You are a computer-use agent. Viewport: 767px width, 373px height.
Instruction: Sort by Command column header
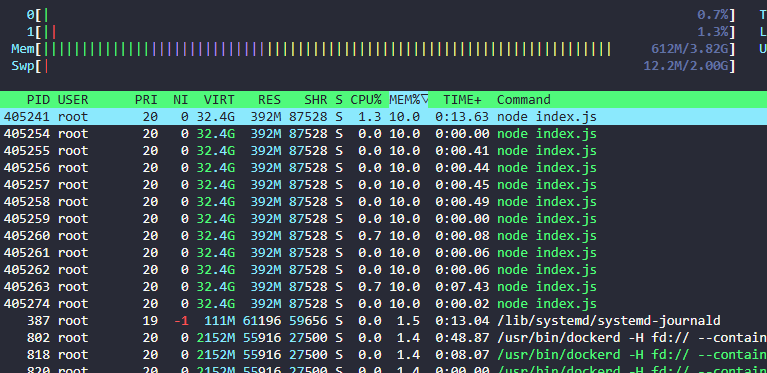tap(524, 100)
